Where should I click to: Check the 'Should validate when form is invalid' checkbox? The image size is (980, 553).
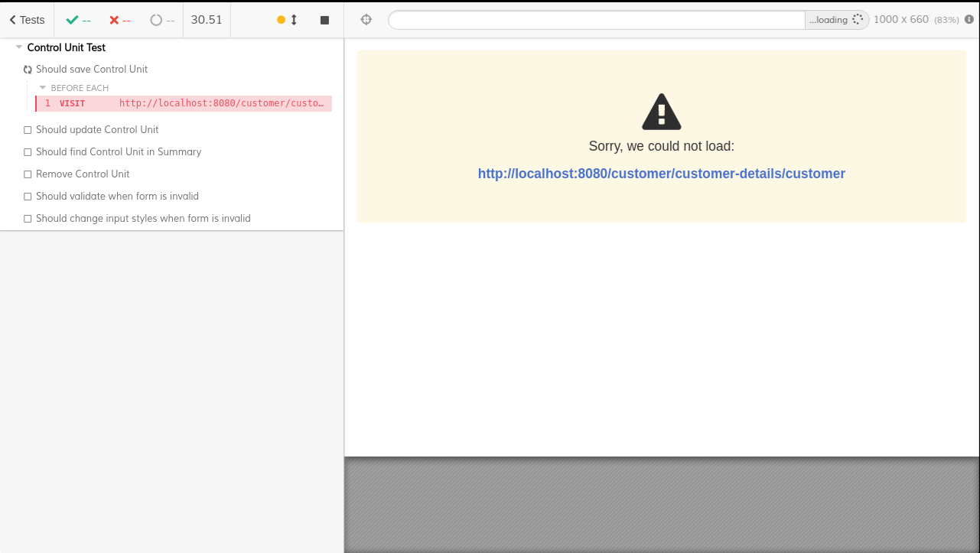click(28, 196)
